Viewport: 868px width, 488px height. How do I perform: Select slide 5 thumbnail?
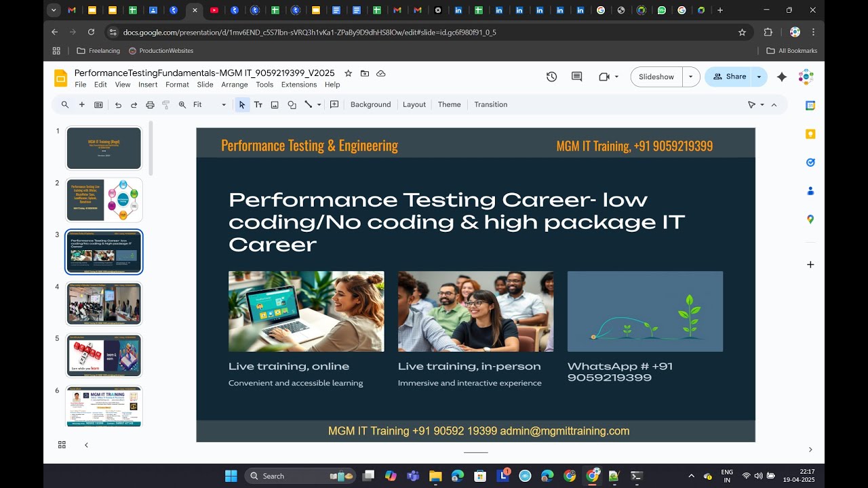click(104, 356)
